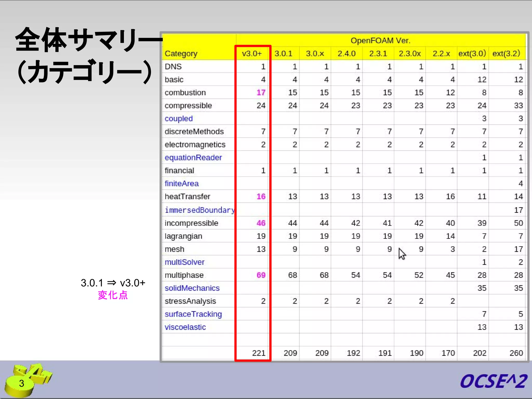Click the DNS category row label

pyautogui.click(x=173, y=66)
